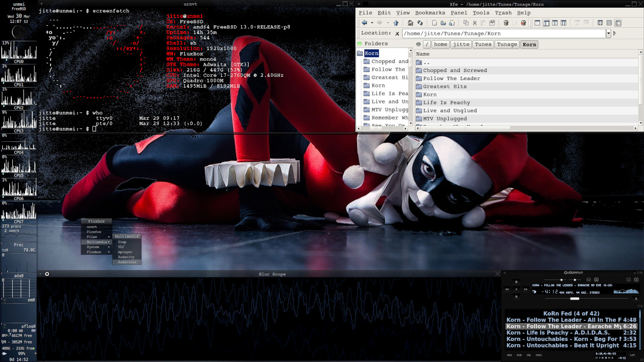Open Audacious main menu icon at top-left
This screenshot has width=644, height=362.
coord(505,273)
